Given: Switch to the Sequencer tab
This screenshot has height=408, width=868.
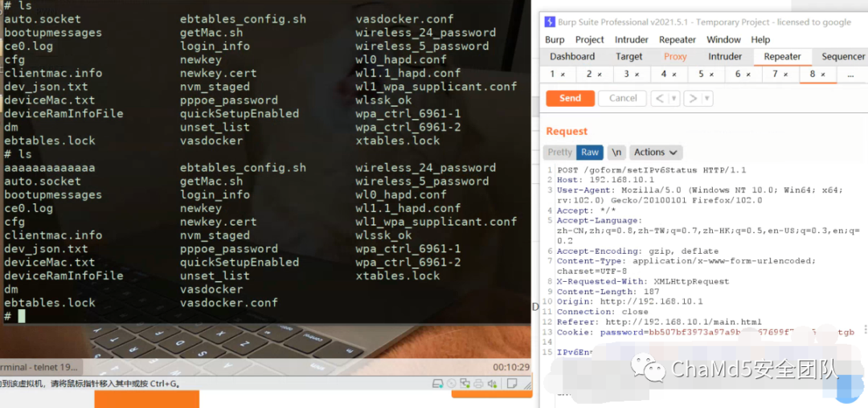Looking at the screenshot, I should 842,56.
